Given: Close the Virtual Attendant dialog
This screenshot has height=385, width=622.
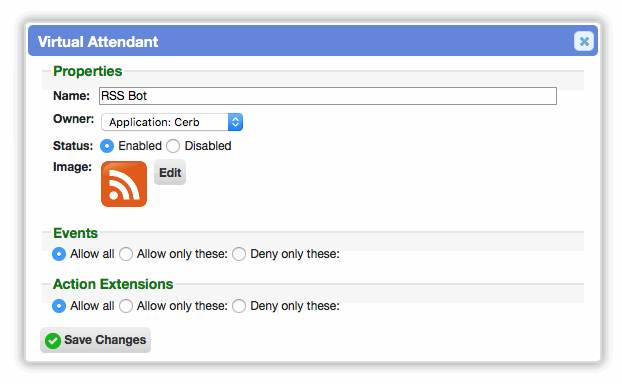Looking at the screenshot, I should [x=584, y=41].
